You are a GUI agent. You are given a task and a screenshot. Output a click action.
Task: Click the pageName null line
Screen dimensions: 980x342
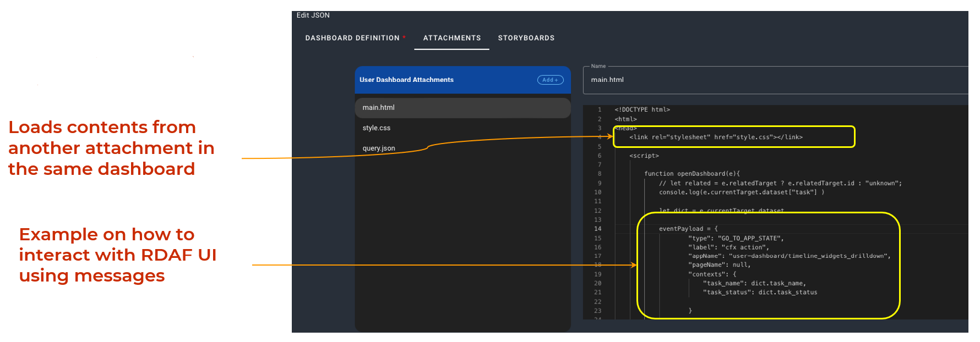coord(719,265)
